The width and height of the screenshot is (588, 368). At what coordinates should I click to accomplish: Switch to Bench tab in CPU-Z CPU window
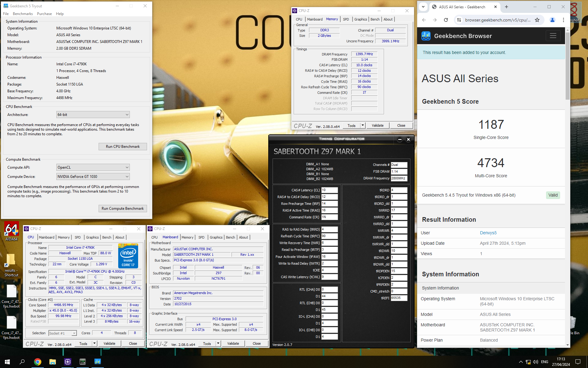pos(107,237)
